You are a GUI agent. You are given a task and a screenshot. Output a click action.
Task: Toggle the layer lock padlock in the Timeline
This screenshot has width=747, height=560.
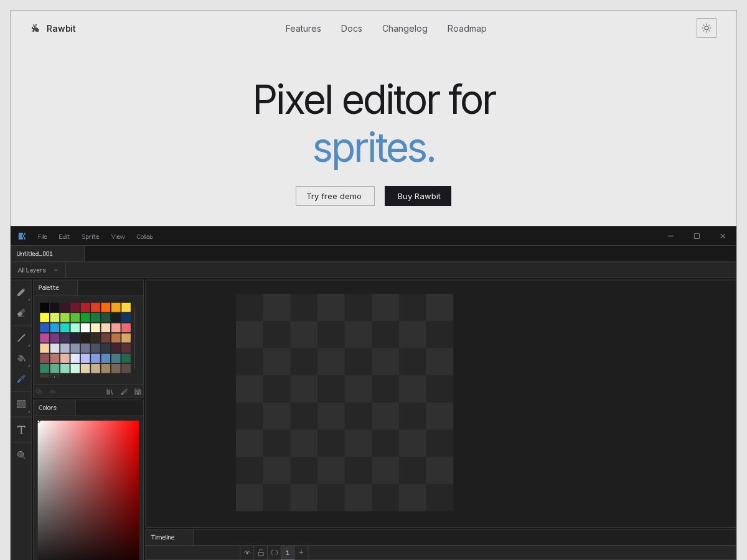[x=261, y=553]
